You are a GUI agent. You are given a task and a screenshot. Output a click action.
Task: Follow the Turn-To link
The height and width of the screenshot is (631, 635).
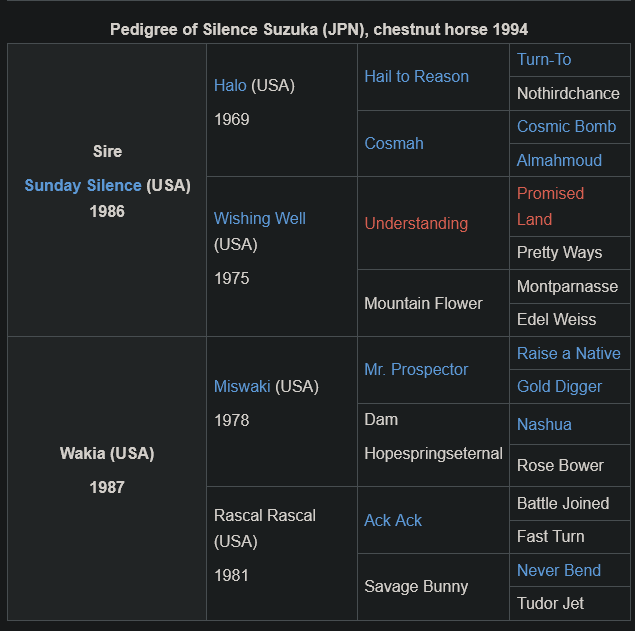544,60
